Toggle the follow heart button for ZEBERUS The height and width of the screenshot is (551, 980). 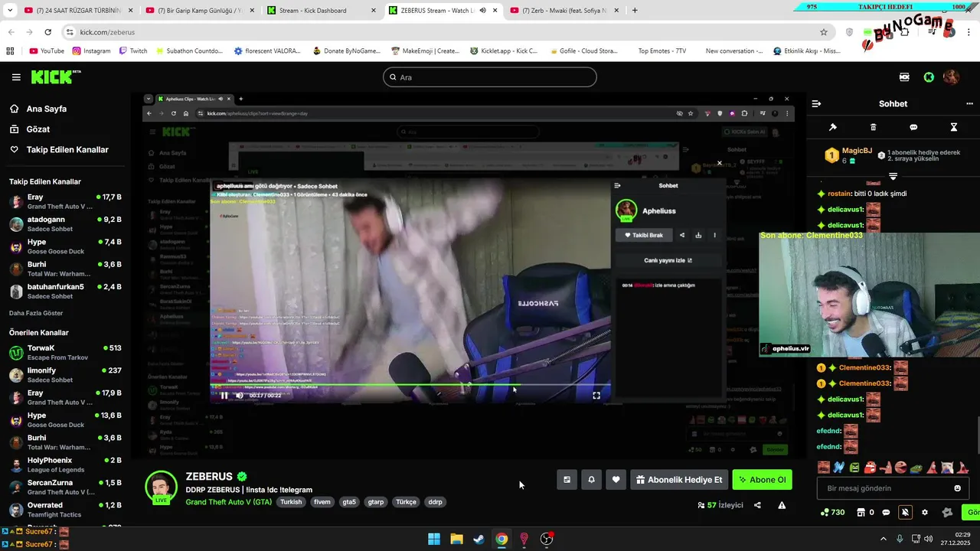pos(616,480)
